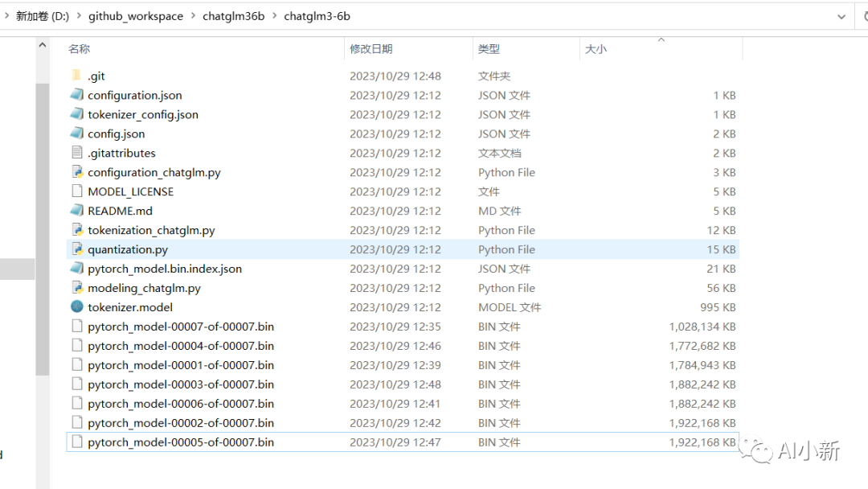Click the navigation pane scrollbar thumb
868x489 pixels.
43,229
